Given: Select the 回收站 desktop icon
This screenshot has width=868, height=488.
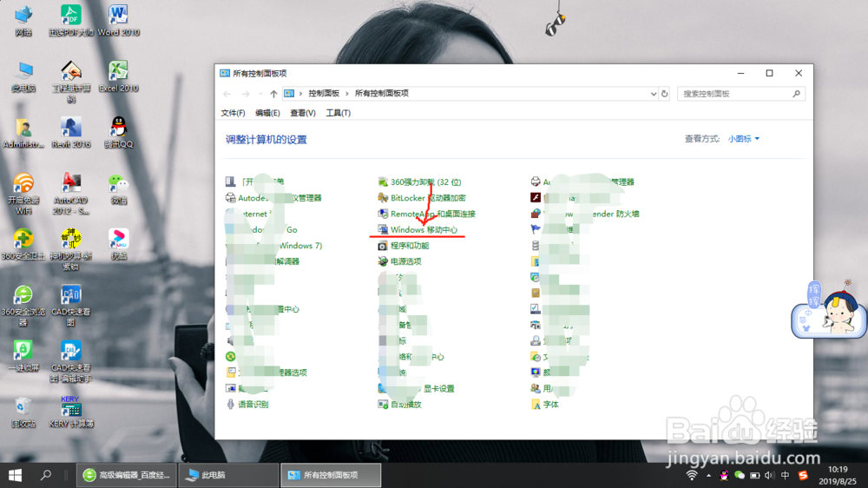Looking at the screenshot, I should coord(23,412).
